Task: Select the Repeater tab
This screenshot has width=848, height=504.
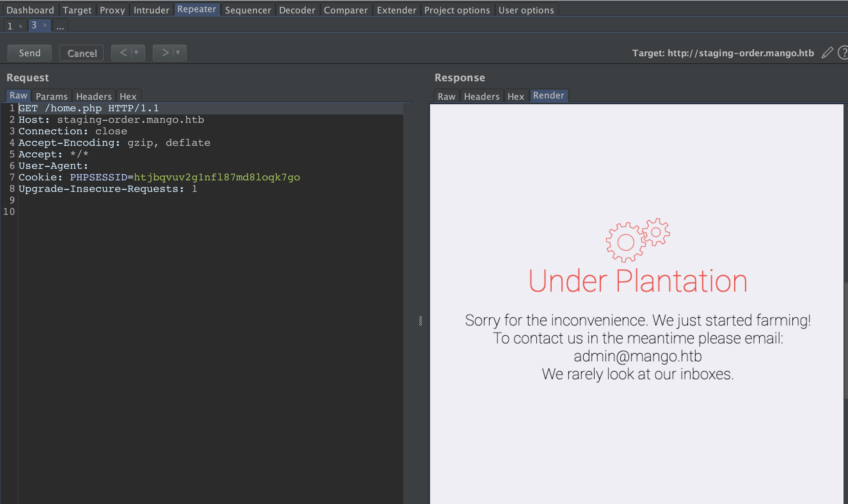Action: [x=197, y=9]
